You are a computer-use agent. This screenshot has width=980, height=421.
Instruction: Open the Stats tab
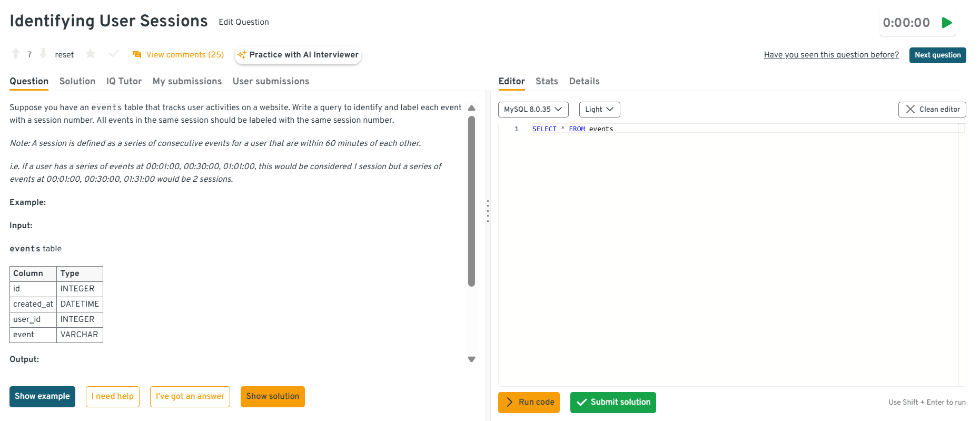click(547, 81)
